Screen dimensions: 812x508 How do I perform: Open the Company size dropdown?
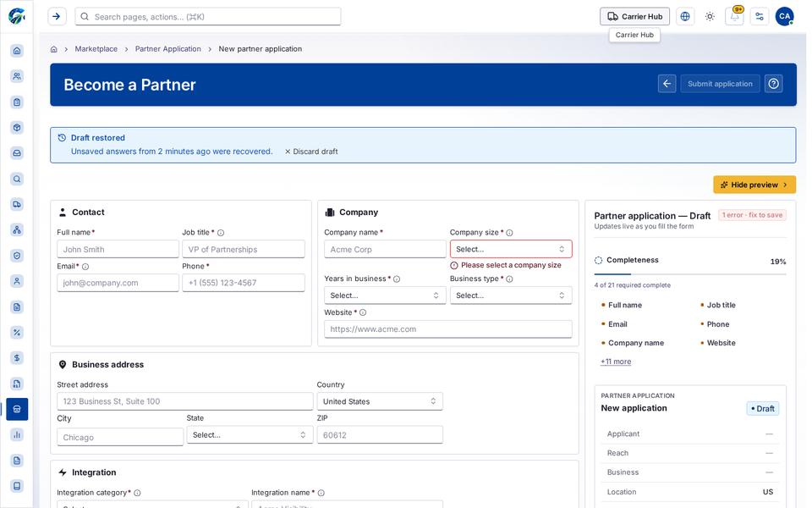coord(511,249)
